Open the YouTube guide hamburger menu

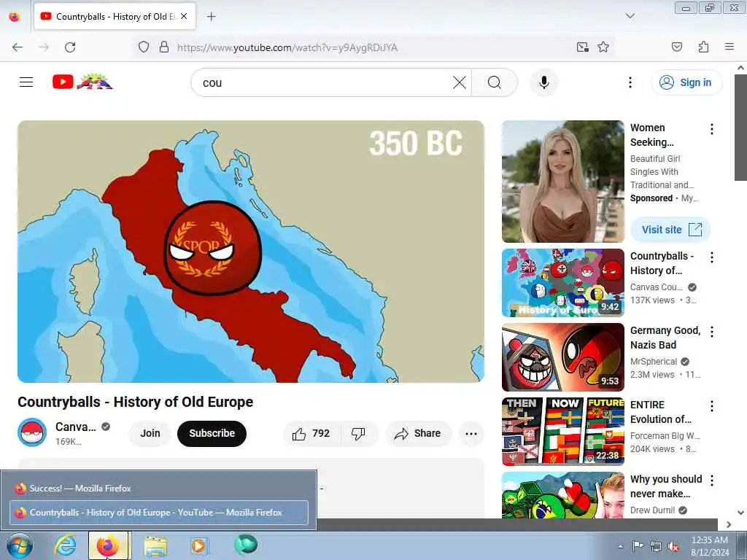tap(26, 82)
